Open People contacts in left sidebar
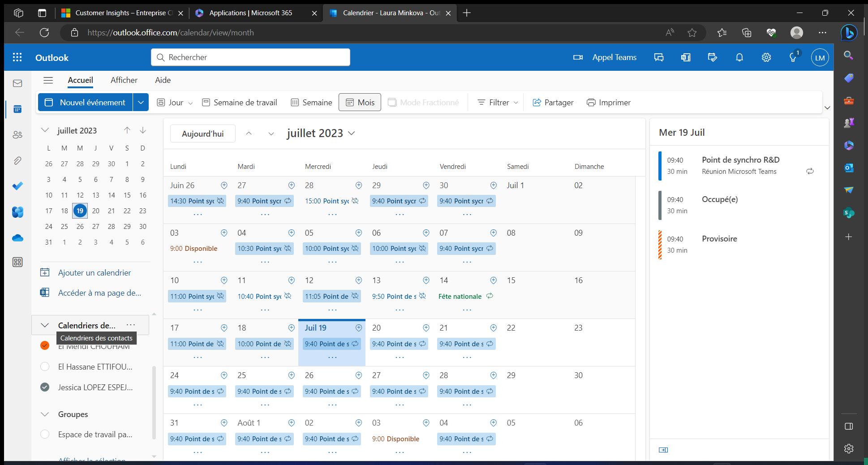The image size is (868, 465). (x=17, y=135)
